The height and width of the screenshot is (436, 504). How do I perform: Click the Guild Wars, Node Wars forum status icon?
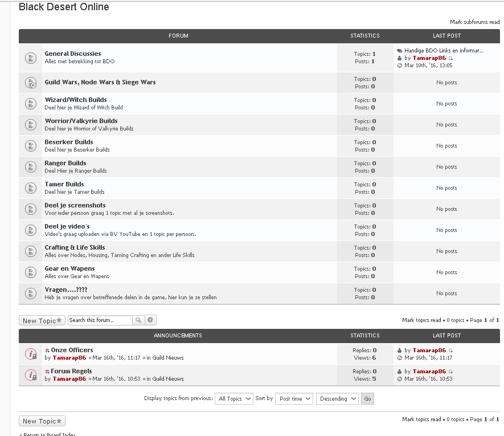31,83
